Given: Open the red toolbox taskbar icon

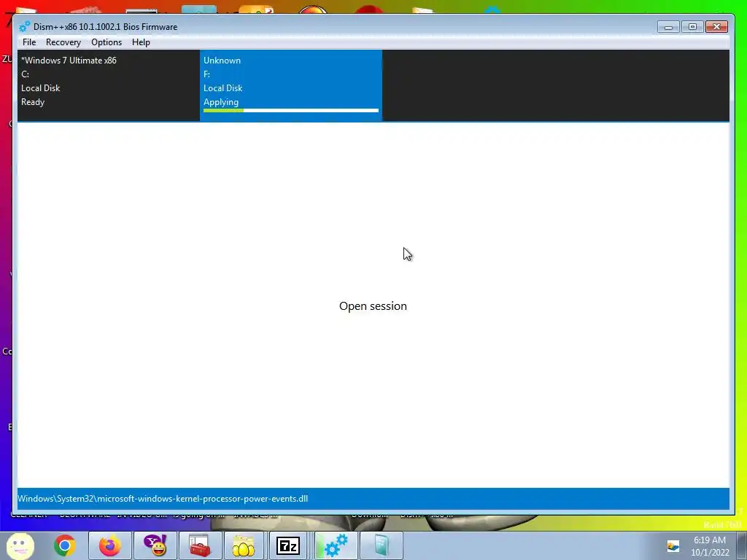Looking at the screenshot, I should 200,545.
